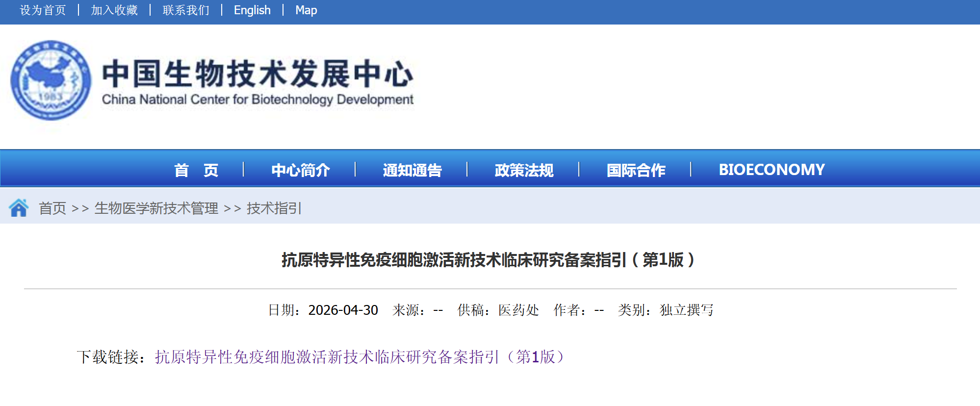This screenshot has width=980, height=406.
Task: Switch to the English version
Action: pos(252,10)
